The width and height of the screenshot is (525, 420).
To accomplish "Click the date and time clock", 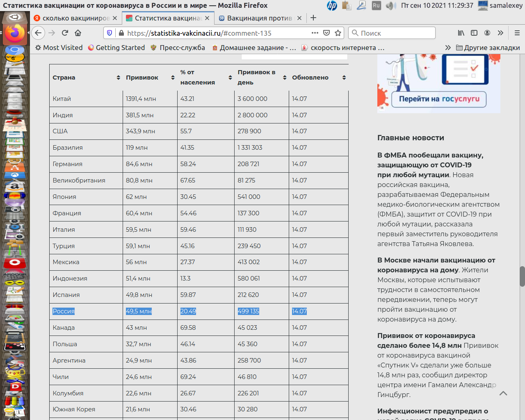I will pyautogui.click(x=437, y=5).
